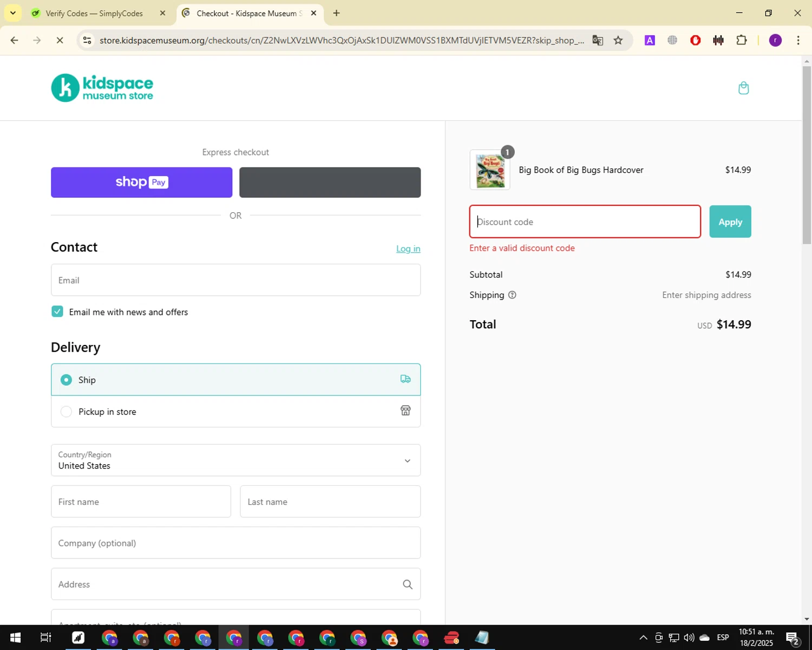Click 'Big Book of Big Bugs Hardcover' text
The width and height of the screenshot is (812, 650).
581,170
